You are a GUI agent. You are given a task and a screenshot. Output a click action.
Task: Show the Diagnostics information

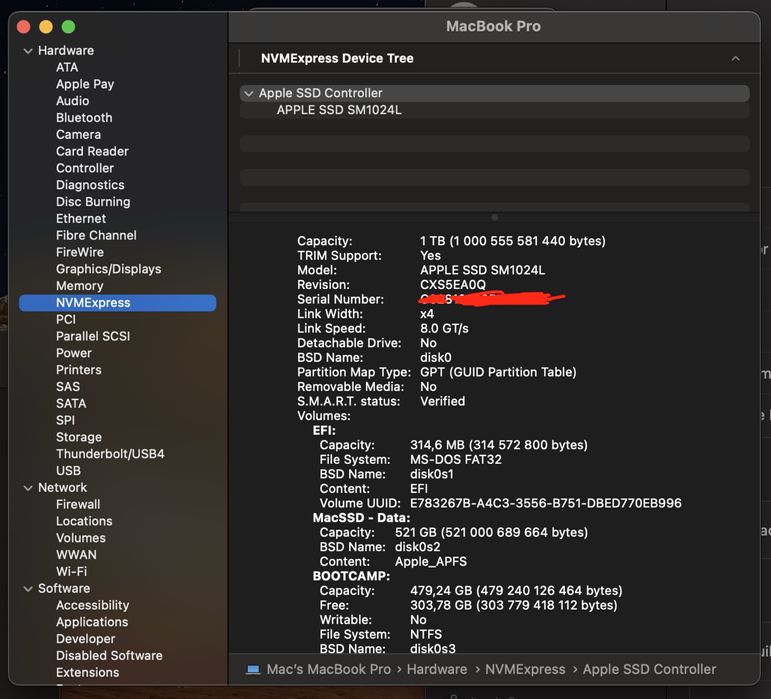click(90, 185)
